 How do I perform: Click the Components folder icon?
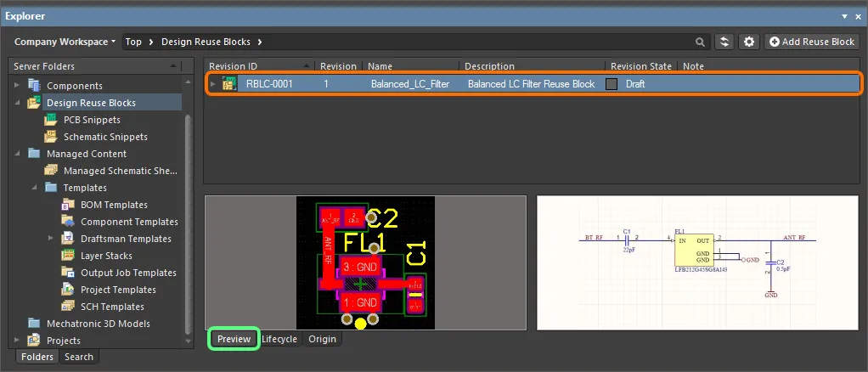click(34, 85)
